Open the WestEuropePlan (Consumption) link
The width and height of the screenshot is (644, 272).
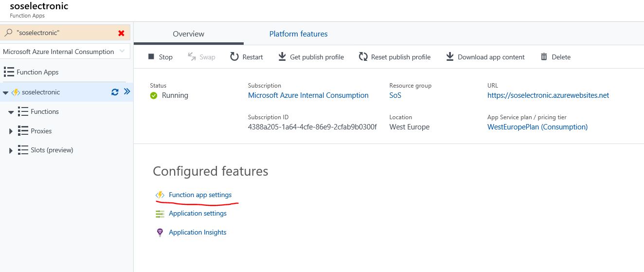coord(537,127)
